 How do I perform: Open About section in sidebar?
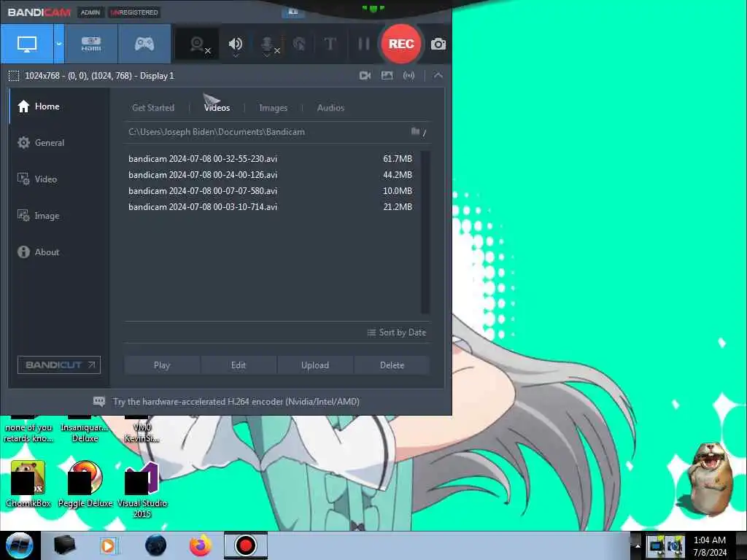38,252
